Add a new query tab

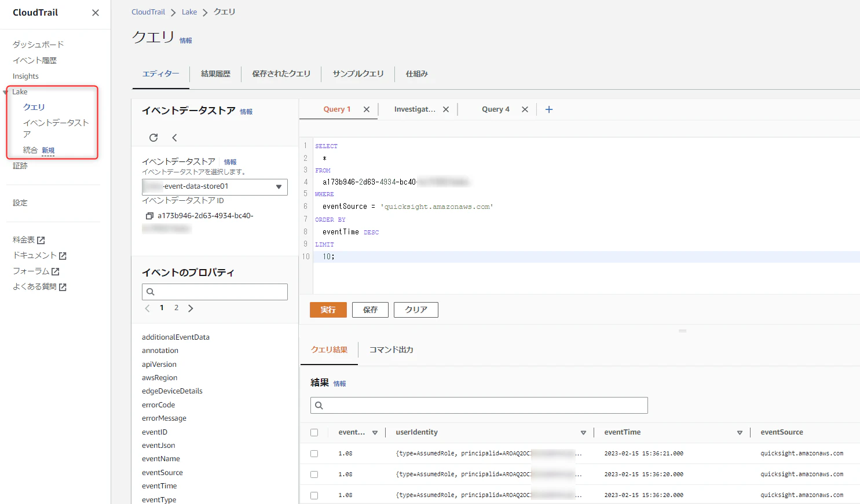[549, 109]
